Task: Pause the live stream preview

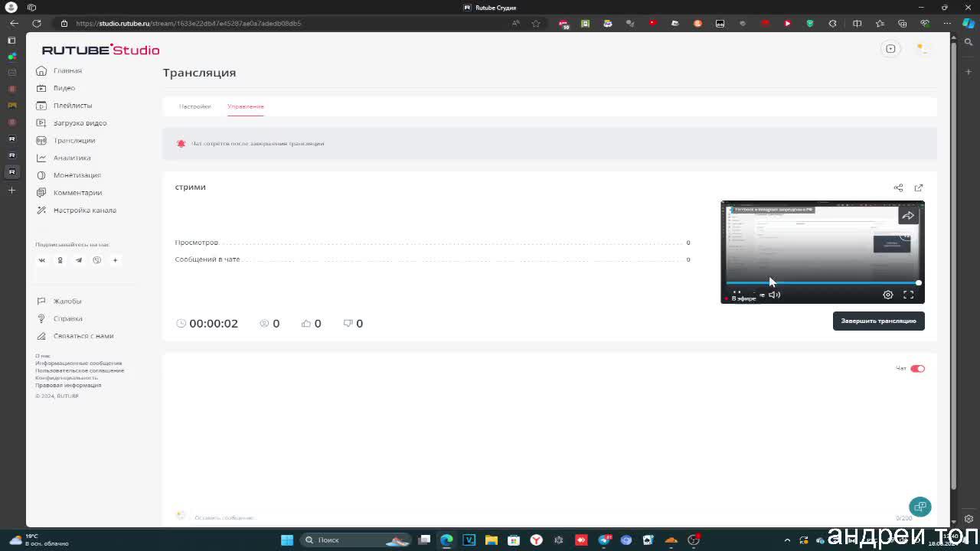Action: click(x=737, y=294)
